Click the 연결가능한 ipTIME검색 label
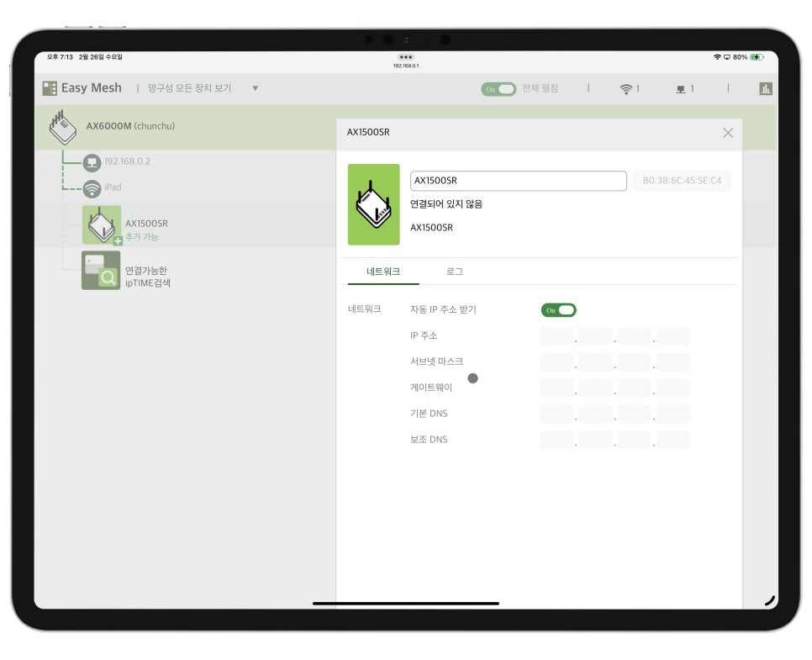 [148, 277]
